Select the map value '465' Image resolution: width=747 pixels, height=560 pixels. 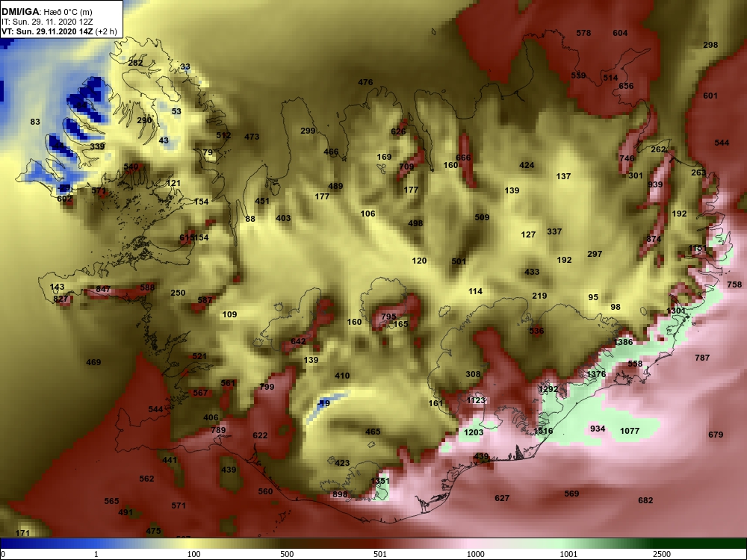pos(373,432)
